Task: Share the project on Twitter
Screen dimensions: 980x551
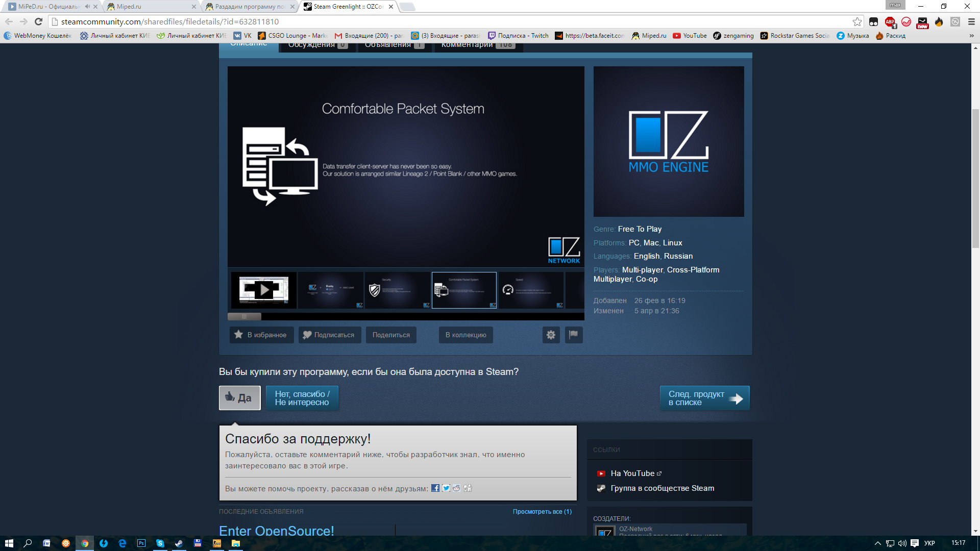Action: pyautogui.click(x=446, y=488)
